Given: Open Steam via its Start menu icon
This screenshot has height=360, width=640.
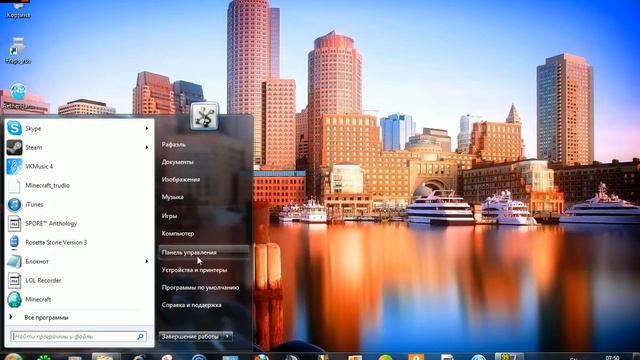Looking at the screenshot, I should click(x=14, y=147).
